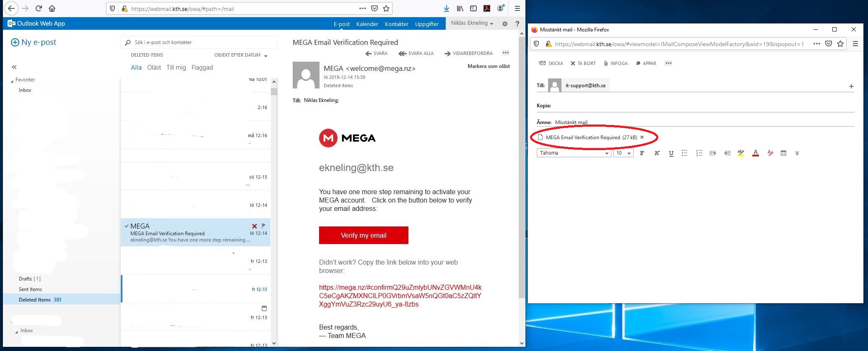868x351 pixels.
Task: Click TA BORT in compose window
Action: pyautogui.click(x=583, y=63)
